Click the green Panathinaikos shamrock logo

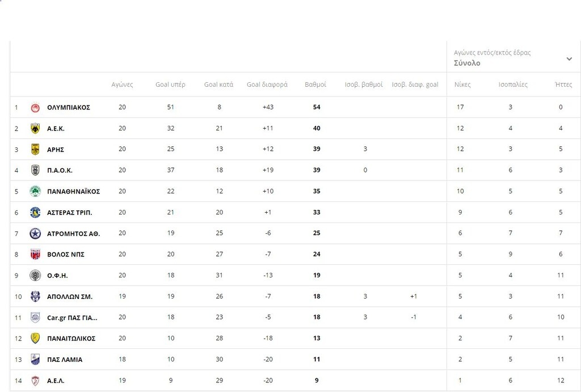(35, 191)
